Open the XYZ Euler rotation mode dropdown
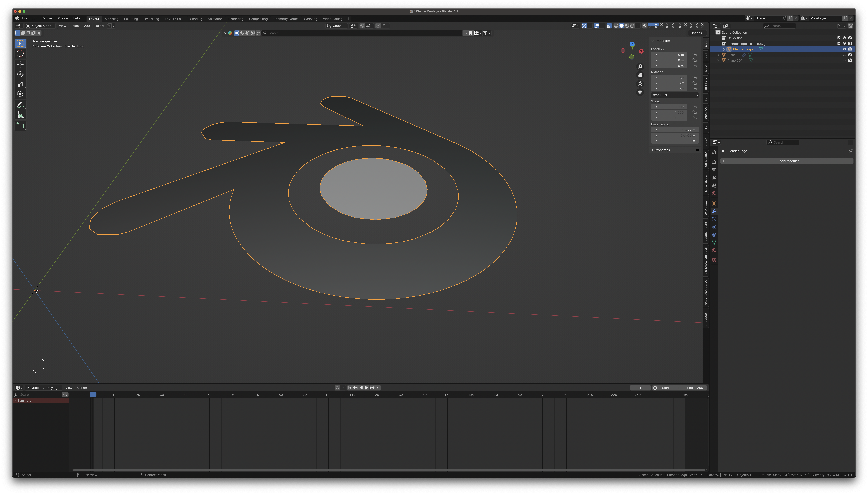868x494 pixels. pyautogui.click(x=675, y=95)
